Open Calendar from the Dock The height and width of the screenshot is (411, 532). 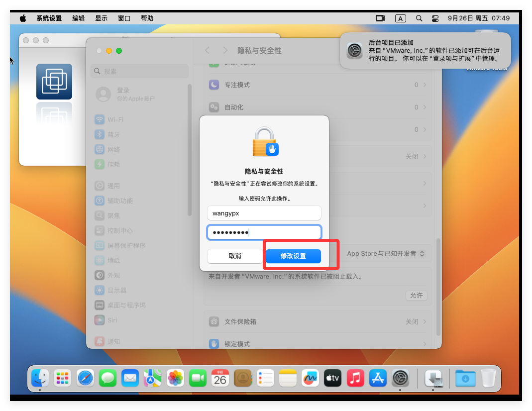pyautogui.click(x=220, y=378)
